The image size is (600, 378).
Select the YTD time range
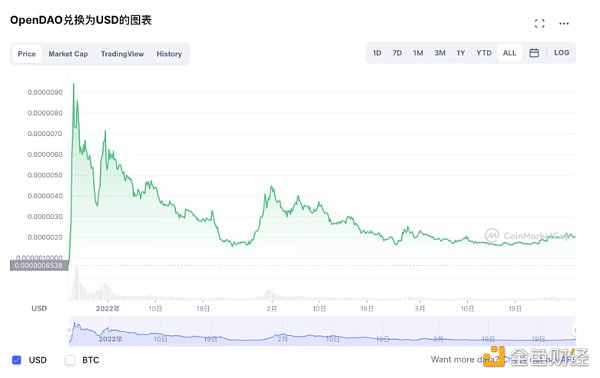tap(484, 53)
